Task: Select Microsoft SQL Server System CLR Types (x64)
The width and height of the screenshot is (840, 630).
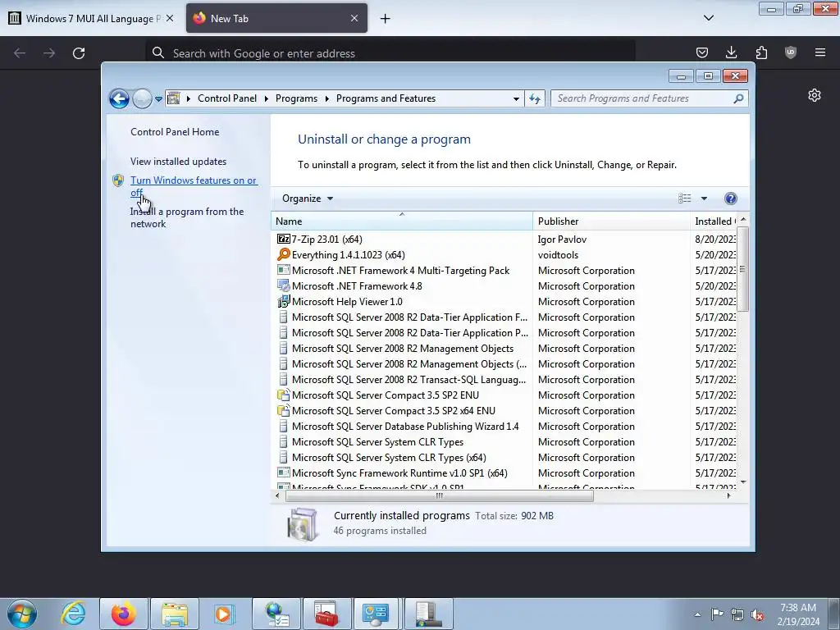Action: click(x=389, y=458)
